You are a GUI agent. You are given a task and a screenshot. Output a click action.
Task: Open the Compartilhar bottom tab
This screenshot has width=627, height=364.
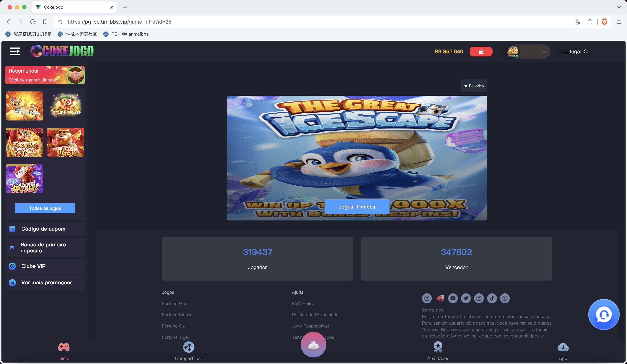point(188,351)
